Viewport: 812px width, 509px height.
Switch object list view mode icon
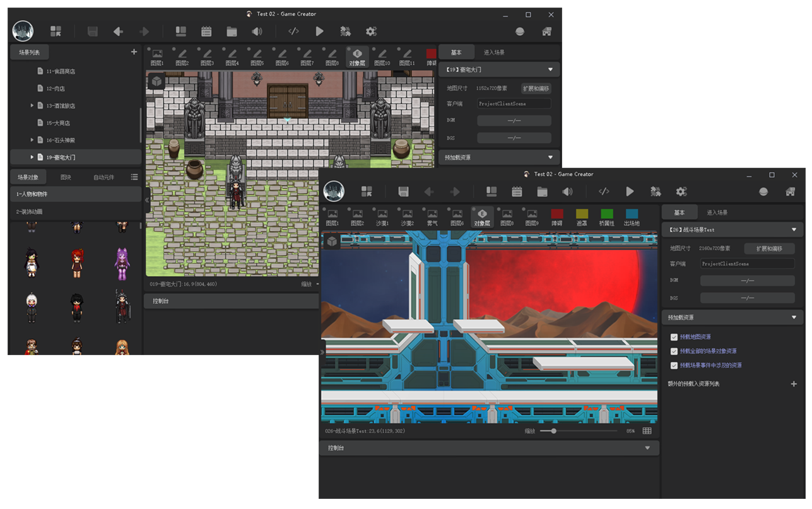pyautogui.click(x=134, y=177)
